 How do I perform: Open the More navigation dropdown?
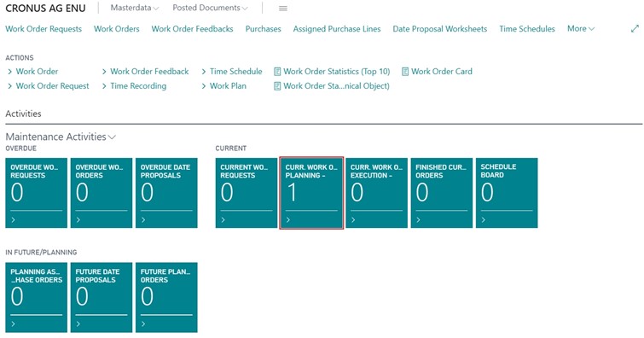coord(581,29)
